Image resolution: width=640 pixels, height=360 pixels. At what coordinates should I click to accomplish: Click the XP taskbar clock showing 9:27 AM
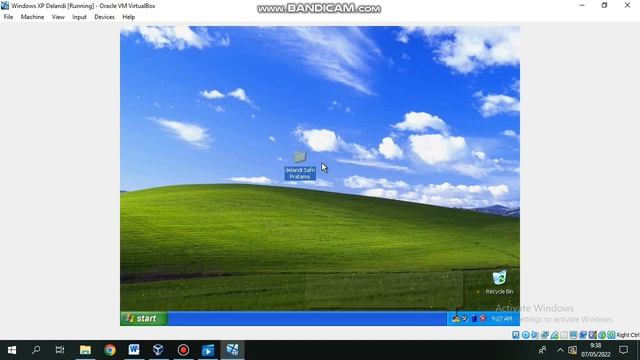(x=502, y=318)
